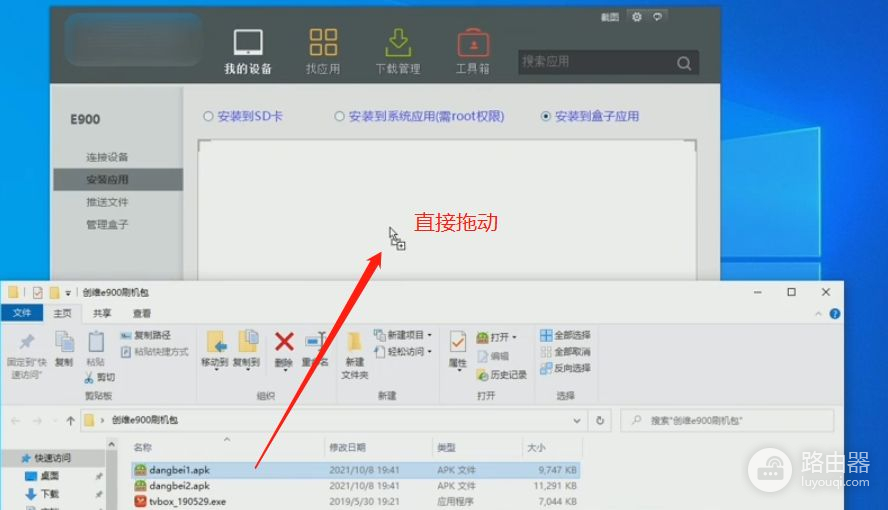The image size is (888, 510).
Task: Click the Explorer search box
Action: click(x=727, y=421)
